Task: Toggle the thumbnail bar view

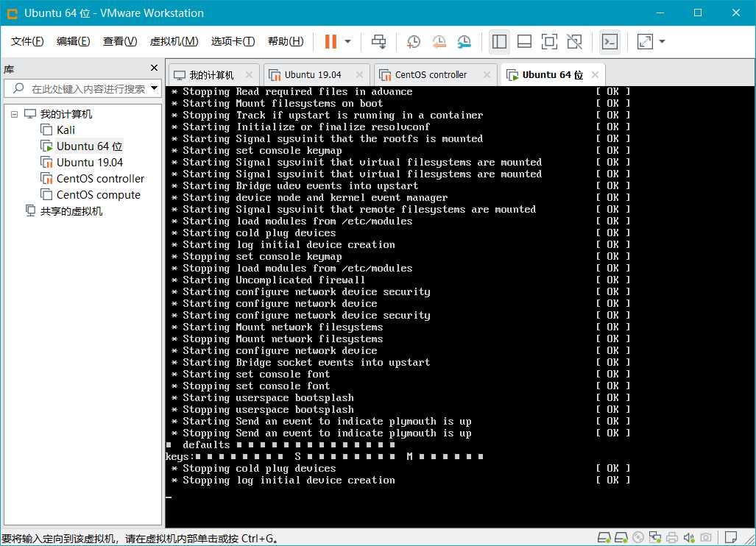Action: click(524, 41)
